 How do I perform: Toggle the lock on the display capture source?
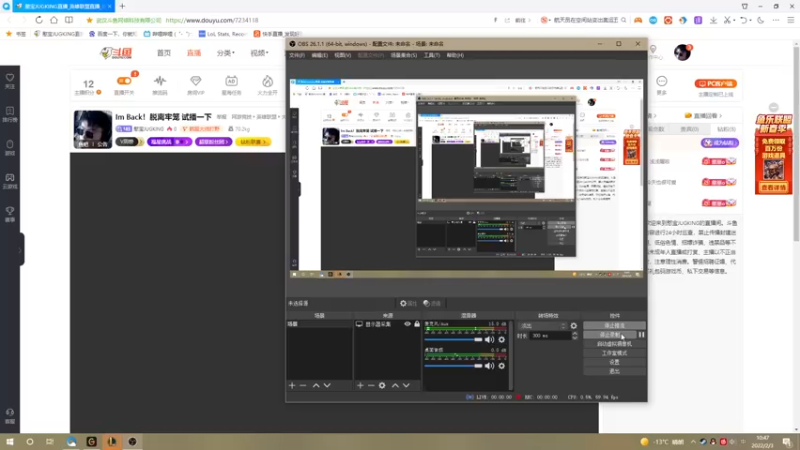[417, 324]
